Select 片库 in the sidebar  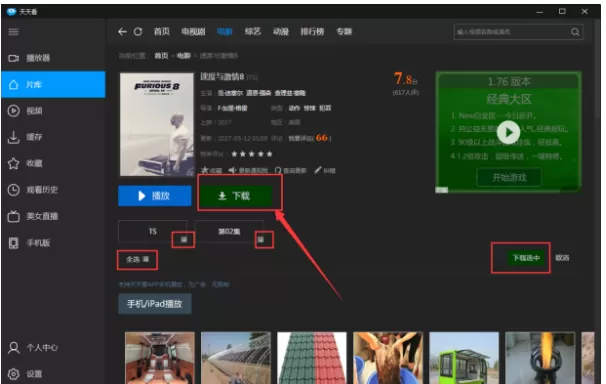(x=53, y=84)
